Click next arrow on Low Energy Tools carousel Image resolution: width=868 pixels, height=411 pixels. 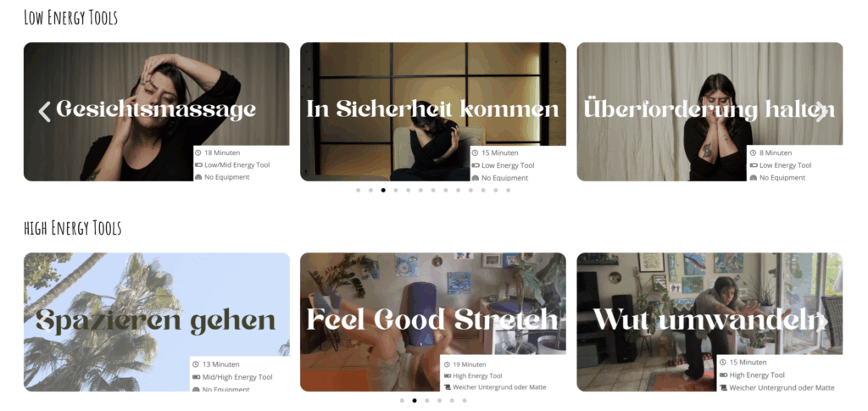(822, 112)
